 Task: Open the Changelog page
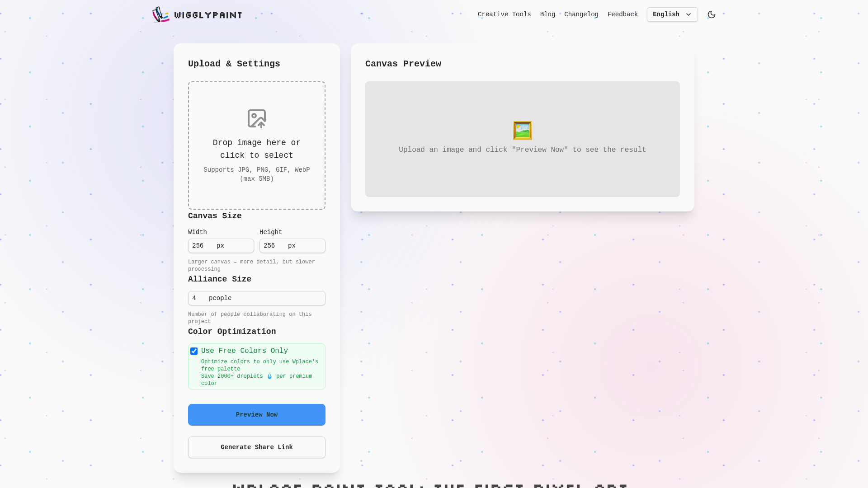[581, 14]
